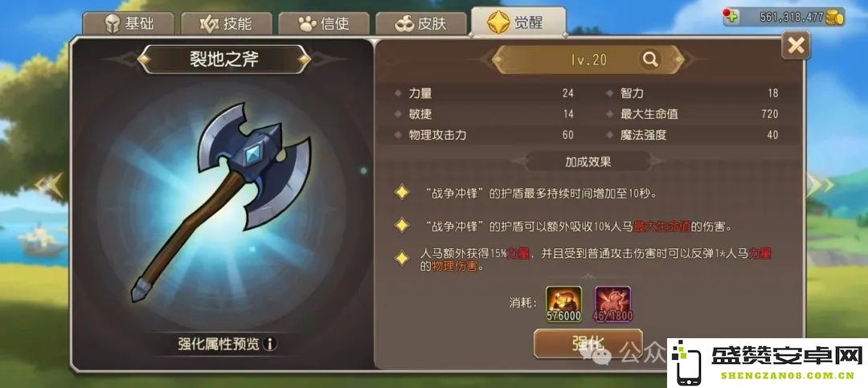Image resolution: width=868 pixels, height=388 pixels.
Task: Click the 强化属性预览 label
Action: tap(219, 345)
